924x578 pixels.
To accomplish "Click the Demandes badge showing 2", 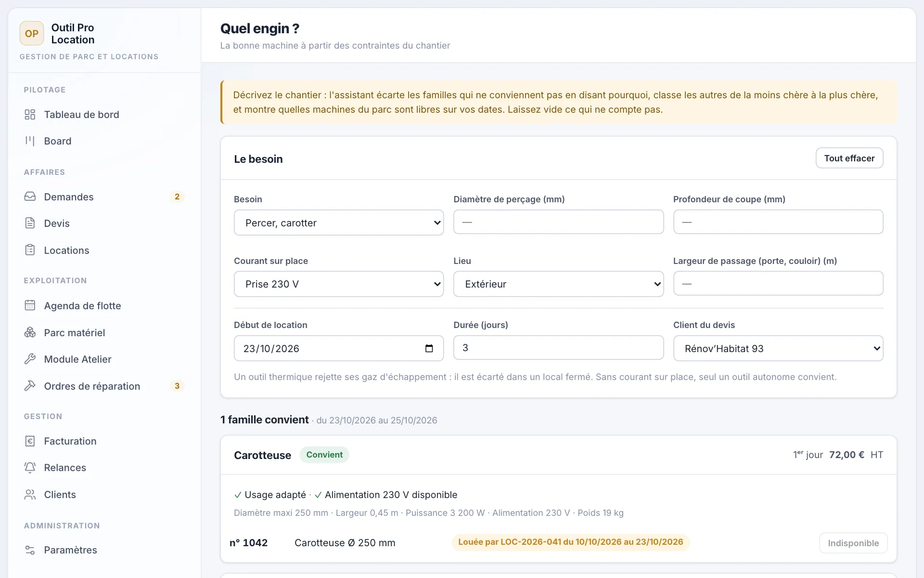I will click(x=177, y=197).
